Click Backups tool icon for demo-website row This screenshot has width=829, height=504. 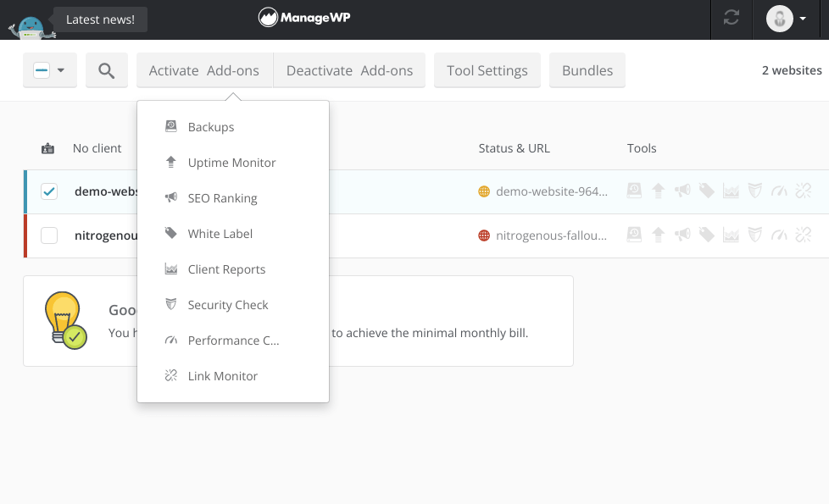tap(634, 191)
